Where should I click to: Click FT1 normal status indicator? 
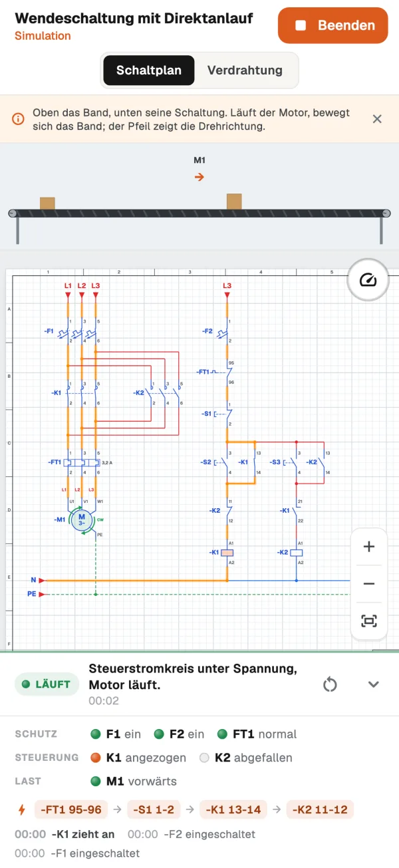tap(257, 734)
